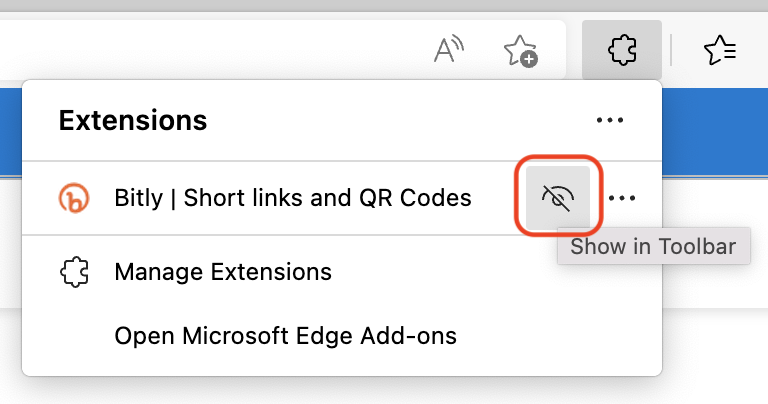Click the Extensions panel heading text
The width and height of the screenshot is (768, 404).
click(133, 120)
